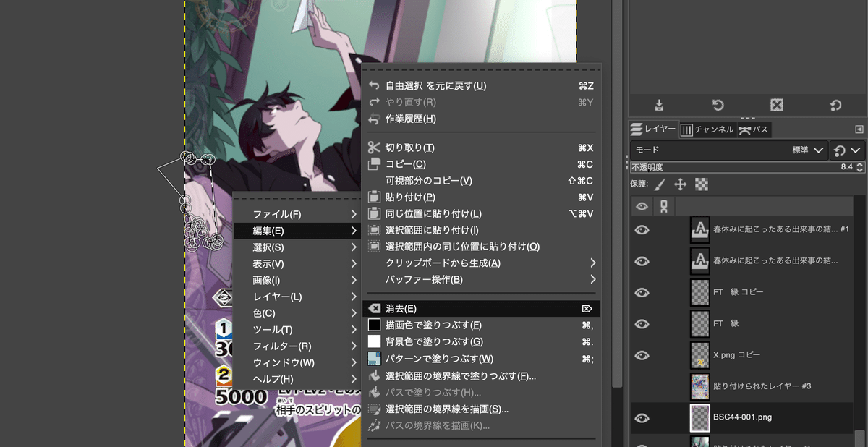This screenshot has height=447, width=868.
Task: Expand the レイヤー(L) submenu
Action: point(354,297)
